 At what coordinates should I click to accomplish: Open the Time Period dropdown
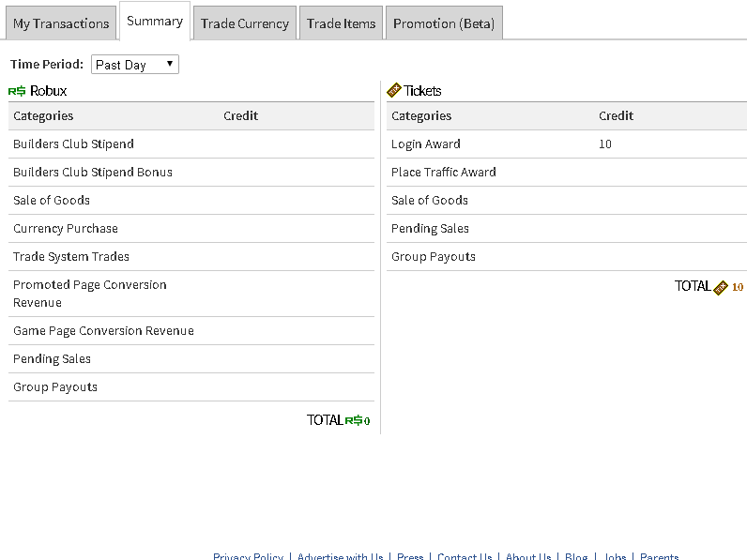135,65
